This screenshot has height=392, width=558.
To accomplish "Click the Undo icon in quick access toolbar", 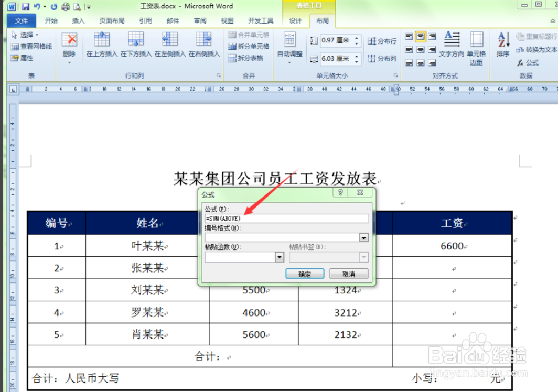I will [x=37, y=6].
